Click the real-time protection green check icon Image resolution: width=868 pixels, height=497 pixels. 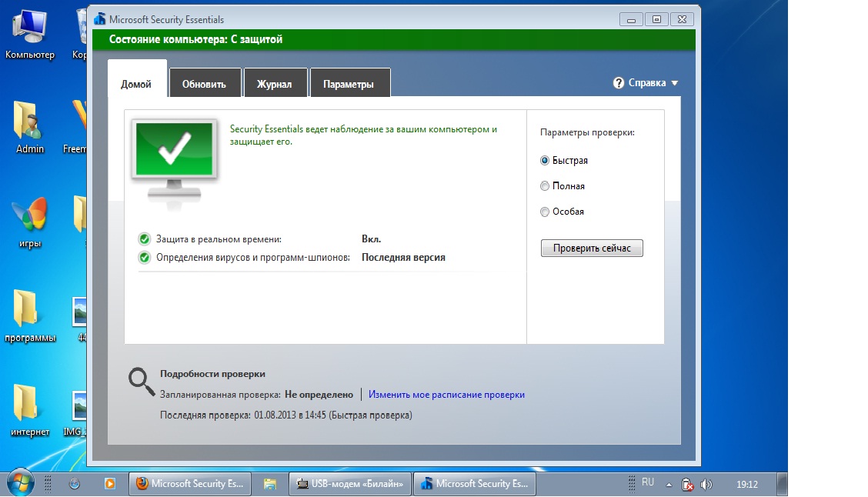(145, 239)
